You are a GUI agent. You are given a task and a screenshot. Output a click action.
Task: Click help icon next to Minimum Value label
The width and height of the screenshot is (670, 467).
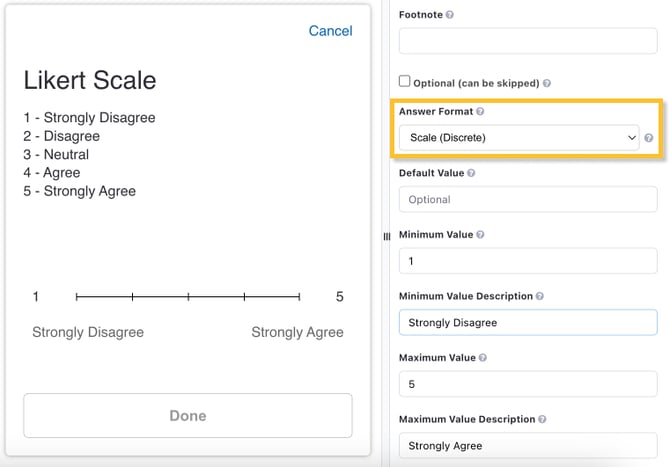click(x=480, y=235)
